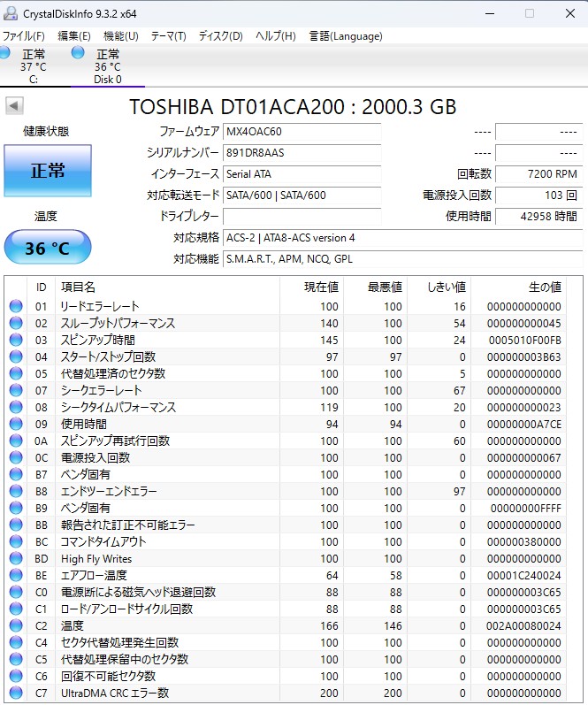Click status circle for 01 リードエラーレート
Viewport: 588px width, 705px height.
pyautogui.click(x=16, y=306)
